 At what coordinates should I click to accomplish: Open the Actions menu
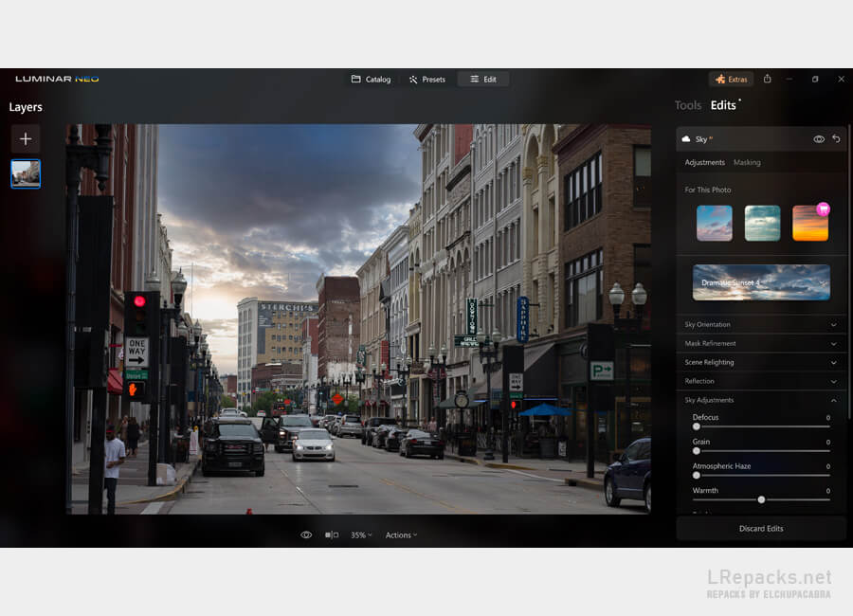point(401,534)
